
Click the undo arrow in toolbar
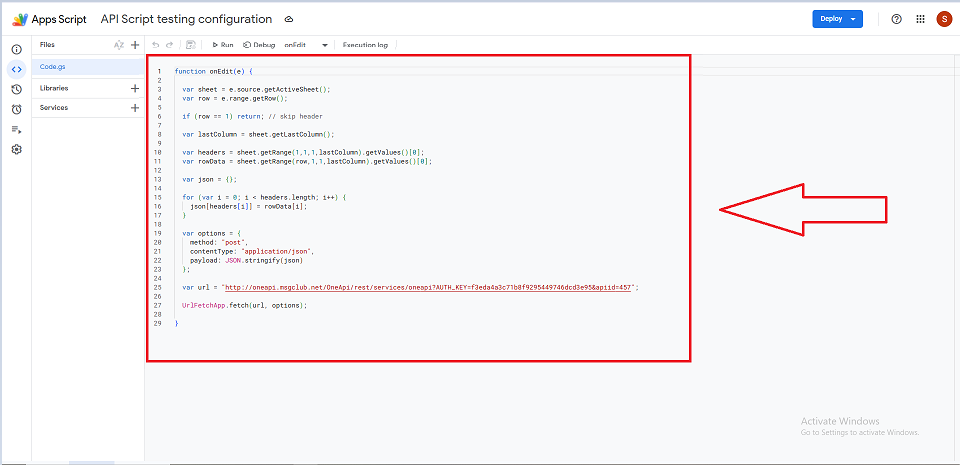pyautogui.click(x=156, y=45)
